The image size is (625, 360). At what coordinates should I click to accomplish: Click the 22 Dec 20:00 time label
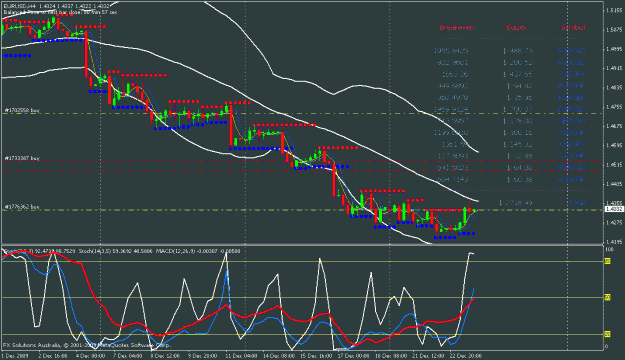click(x=466, y=356)
